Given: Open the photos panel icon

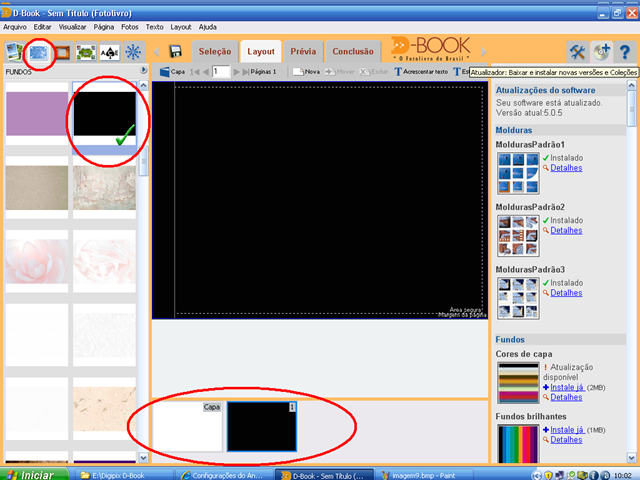Looking at the screenshot, I should click(x=14, y=52).
